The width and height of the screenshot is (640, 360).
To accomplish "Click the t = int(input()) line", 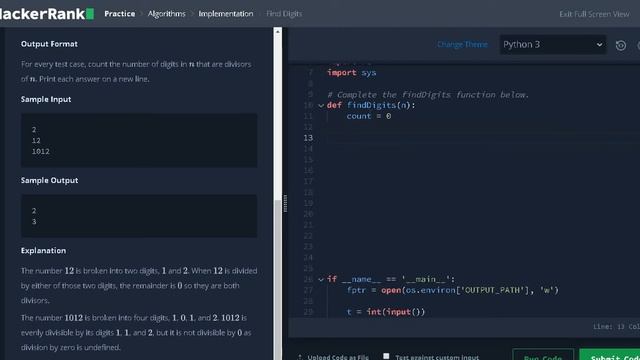I will [x=386, y=312].
